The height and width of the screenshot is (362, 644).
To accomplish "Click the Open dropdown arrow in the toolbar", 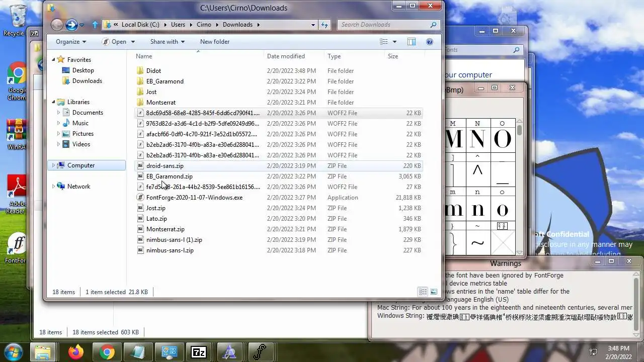I will (x=133, y=42).
